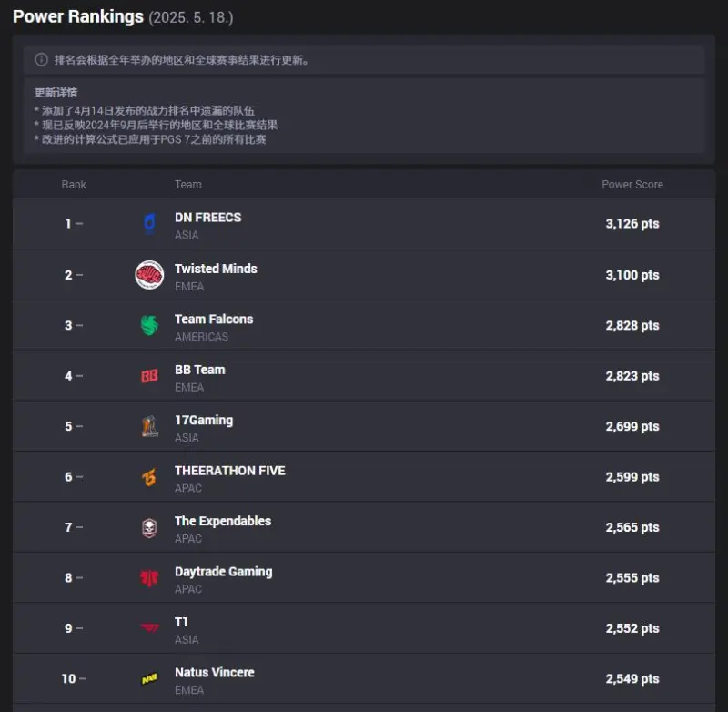Open the Twisted Minds team name
This screenshot has width=728, height=712.
(216, 269)
